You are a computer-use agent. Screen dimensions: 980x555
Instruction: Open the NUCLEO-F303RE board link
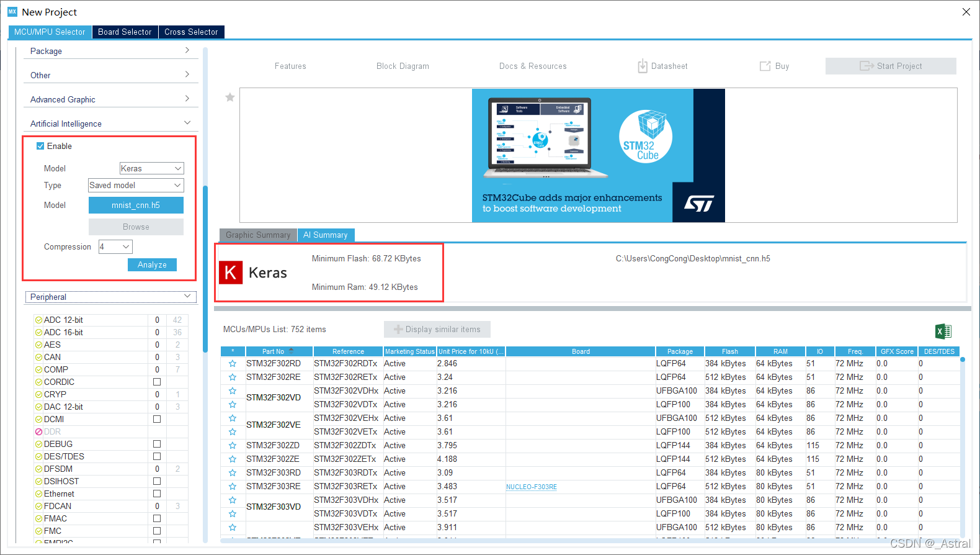[x=532, y=487]
